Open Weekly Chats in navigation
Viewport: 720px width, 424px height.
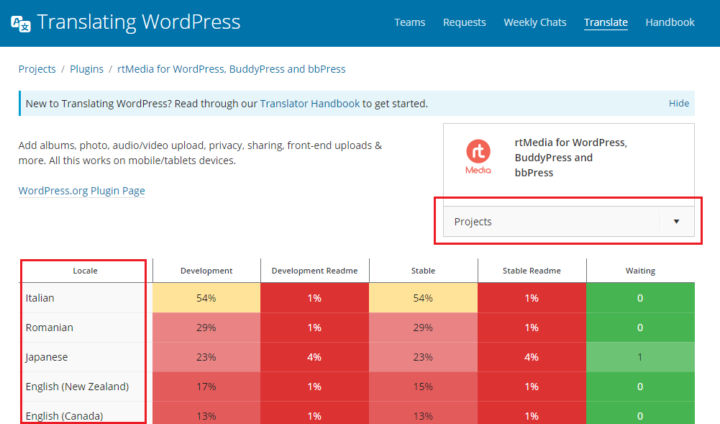coord(535,22)
